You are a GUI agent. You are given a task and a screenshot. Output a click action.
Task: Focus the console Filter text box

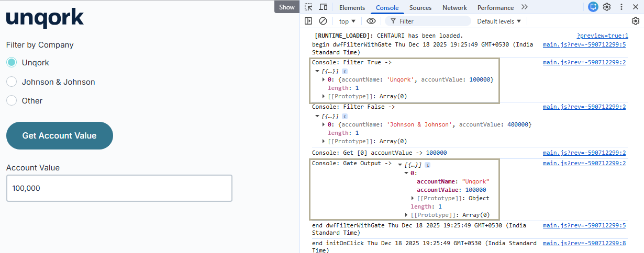428,21
